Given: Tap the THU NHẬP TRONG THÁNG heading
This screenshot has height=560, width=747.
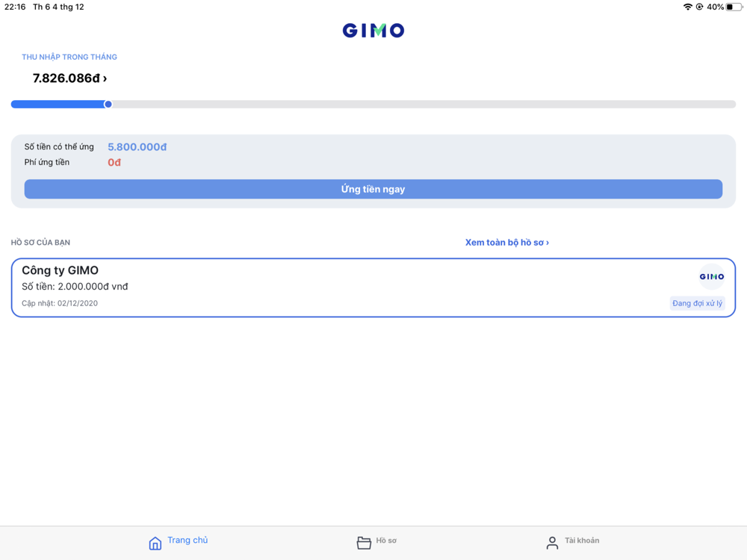Looking at the screenshot, I should (69, 57).
